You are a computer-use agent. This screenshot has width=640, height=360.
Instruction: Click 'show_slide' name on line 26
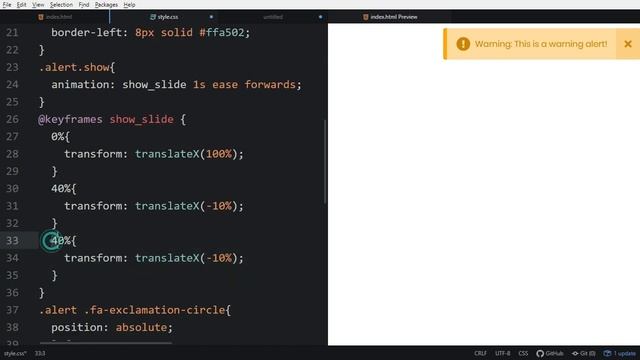(x=142, y=119)
